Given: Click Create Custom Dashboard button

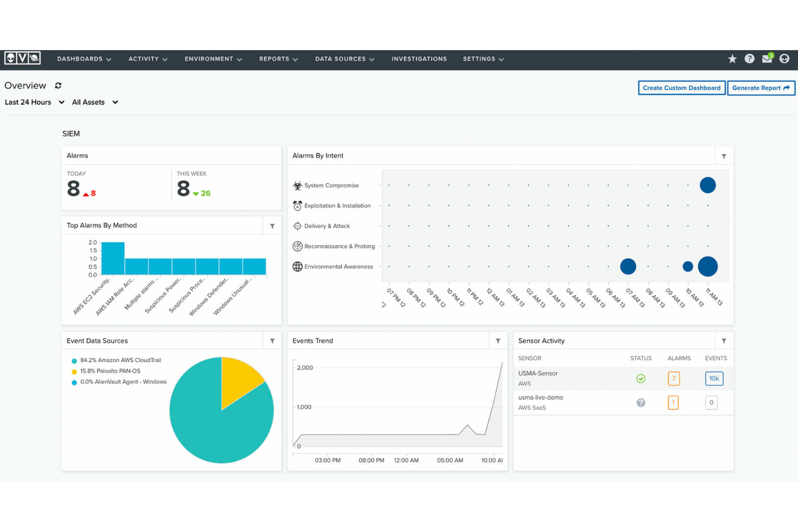Looking at the screenshot, I should pos(682,88).
